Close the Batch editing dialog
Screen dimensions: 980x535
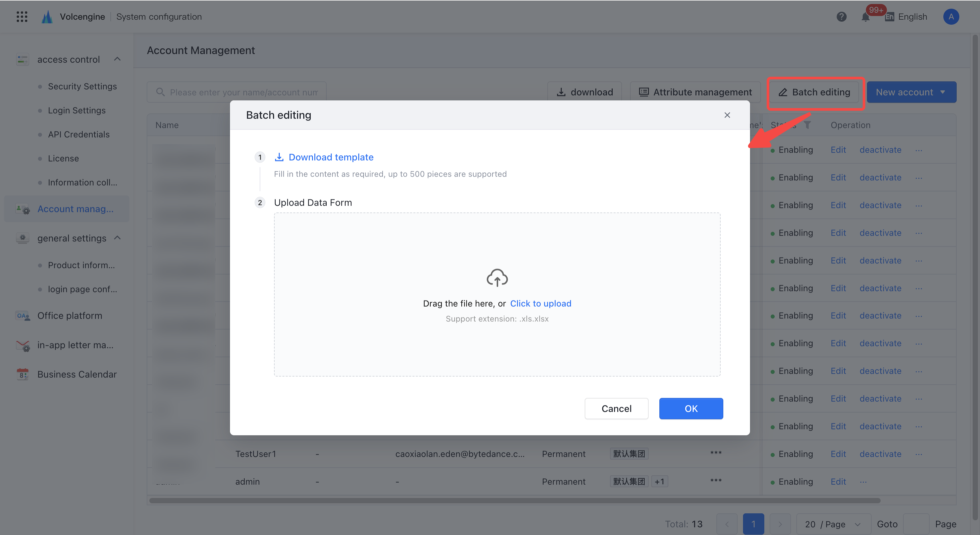pyautogui.click(x=727, y=115)
